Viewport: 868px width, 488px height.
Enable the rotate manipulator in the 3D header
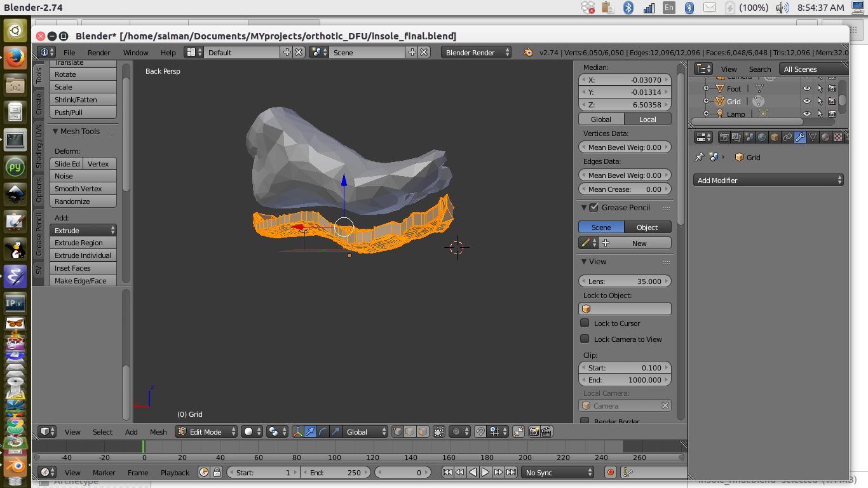pyautogui.click(x=322, y=431)
